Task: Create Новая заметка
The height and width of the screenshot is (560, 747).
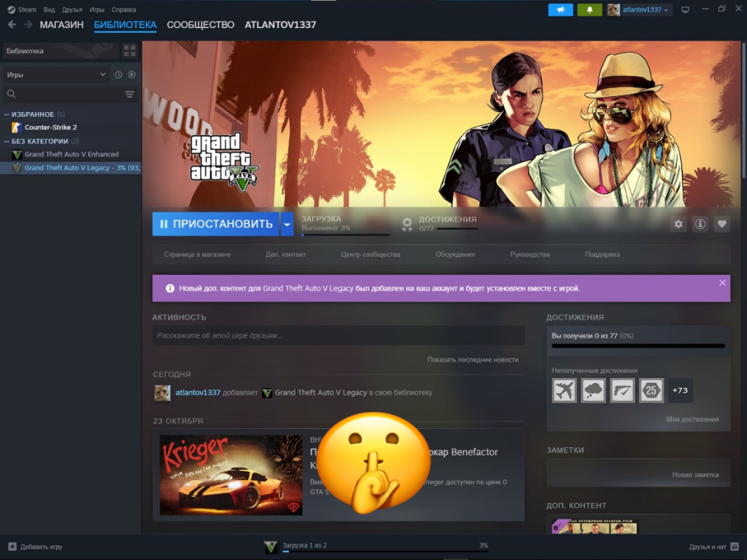Action: (696, 474)
